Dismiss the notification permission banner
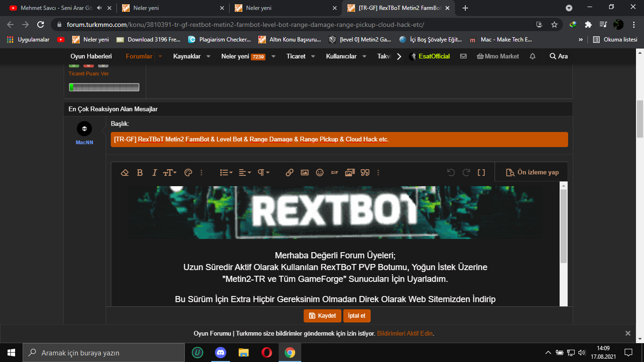The width and height of the screenshot is (644, 362). (628, 333)
